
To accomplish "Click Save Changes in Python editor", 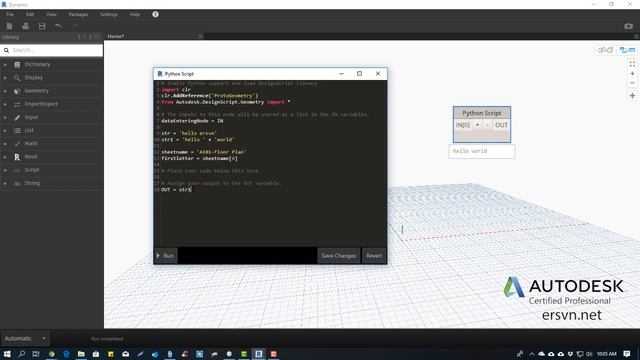I will click(x=339, y=256).
